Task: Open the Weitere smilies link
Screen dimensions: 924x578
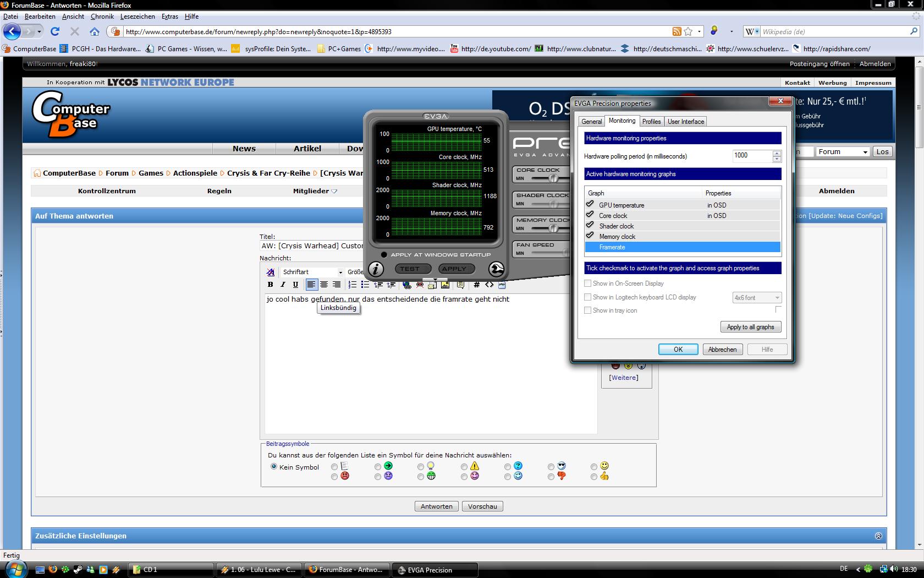Action: pos(624,378)
